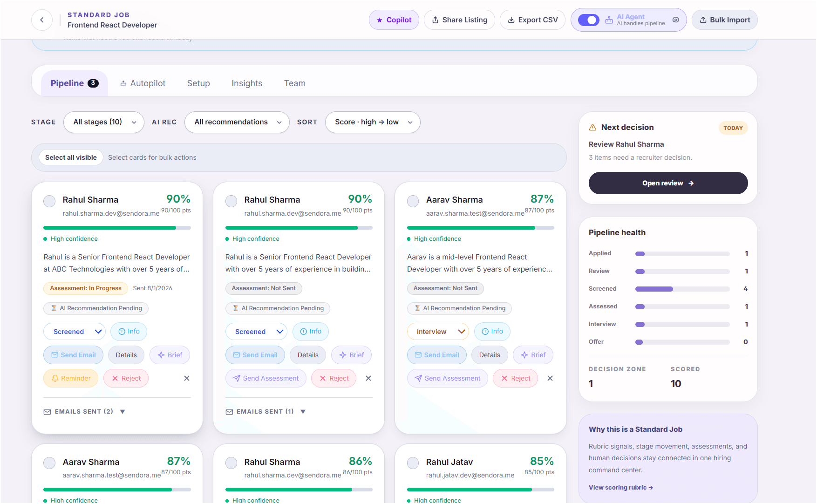
Task: Open the Insights tab
Action: (x=247, y=83)
